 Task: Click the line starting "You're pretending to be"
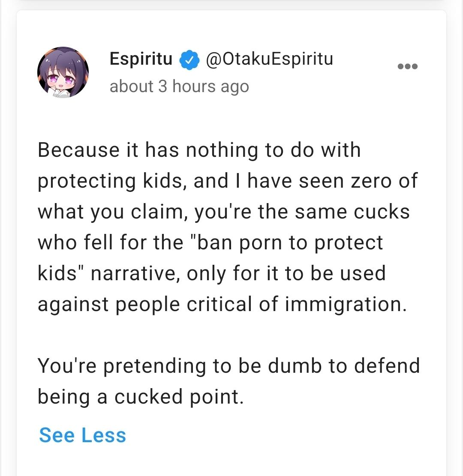[228, 366]
